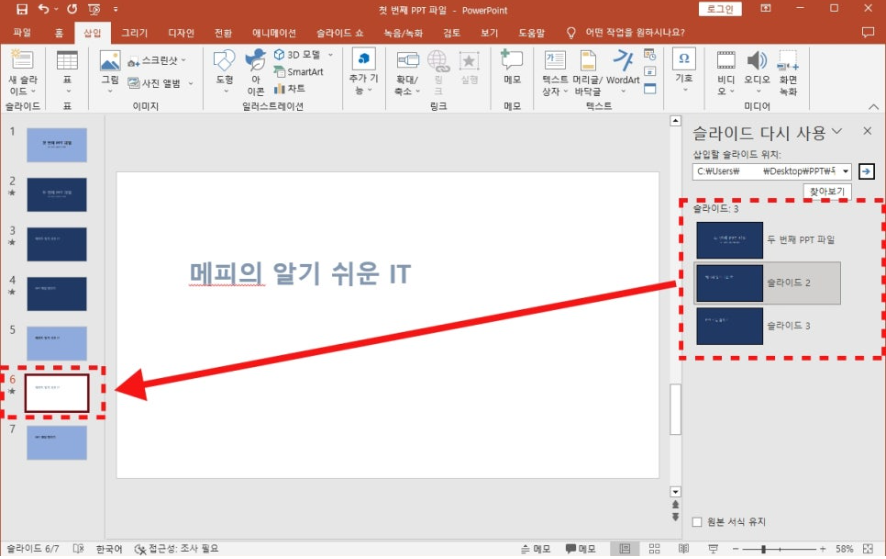This screenshot has width=886, height=559.
Task: Open the Screenshot (스크린샷) tool
Action: click(157, 60)
